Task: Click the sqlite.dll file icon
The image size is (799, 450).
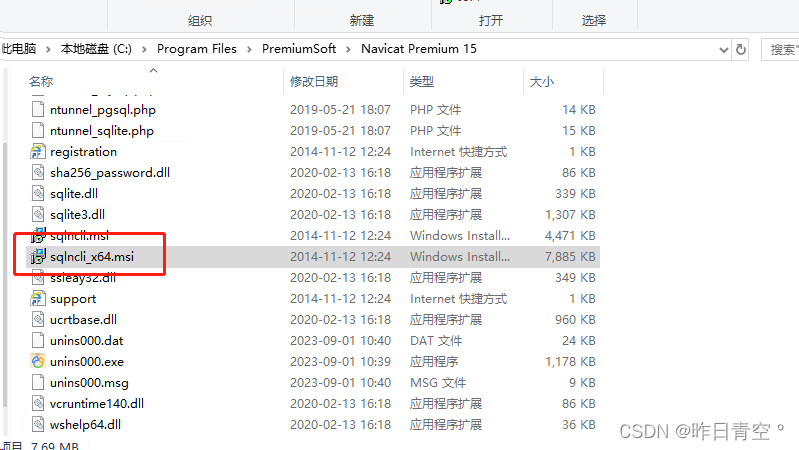Action: click(38, 193)
